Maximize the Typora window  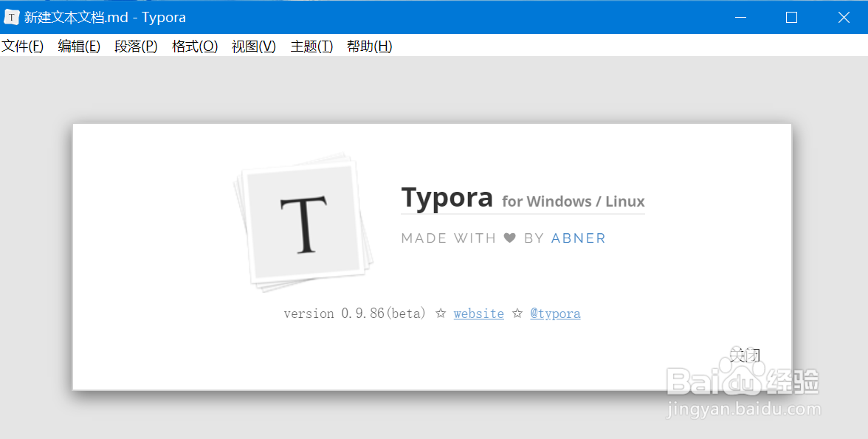pos(791,17)
